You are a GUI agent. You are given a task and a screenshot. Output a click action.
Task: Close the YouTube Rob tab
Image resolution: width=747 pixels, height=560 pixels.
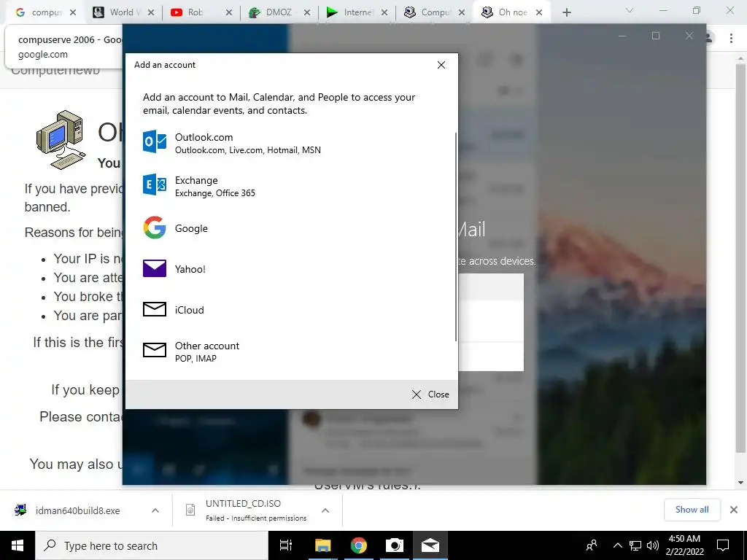[x=229, y=13]
